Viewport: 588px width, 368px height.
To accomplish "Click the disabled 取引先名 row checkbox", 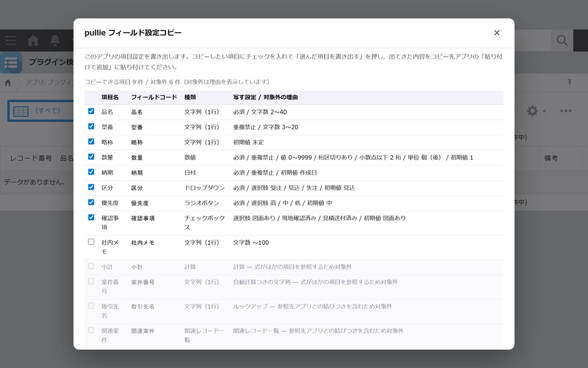I will (x=91, y=306).
